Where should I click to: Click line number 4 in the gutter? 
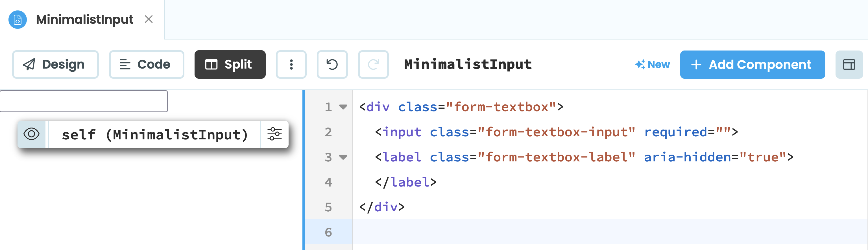pyautogui.click(x=328, y=182)
